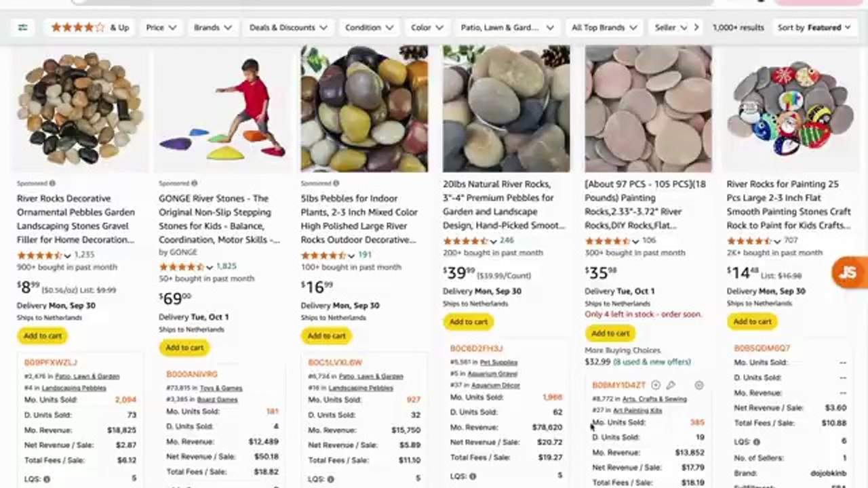Open the All Top Brands filter
Image resolution: width=868 pixels, height=488 pixels.
[x=604, y=27]
